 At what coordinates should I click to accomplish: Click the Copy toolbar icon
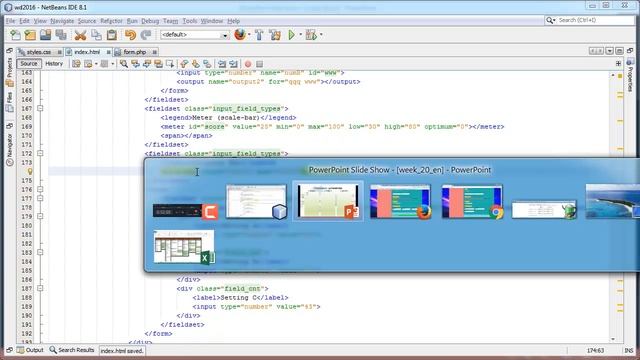click(96, 35)
